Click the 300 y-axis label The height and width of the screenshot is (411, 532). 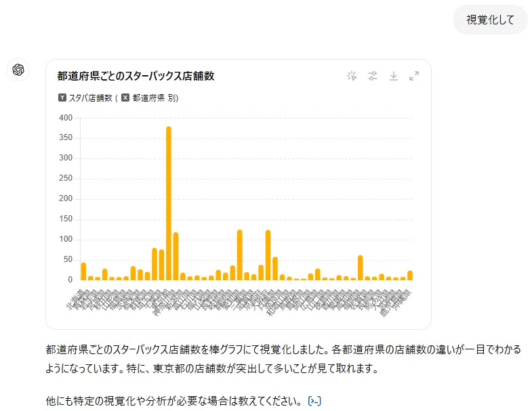coord(66,158)
